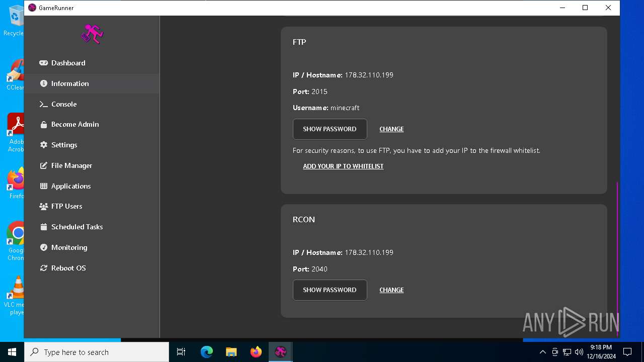Screen dimensions: 644x362
Task: Select Reboot OS in the sidebar
Action: 92,268
